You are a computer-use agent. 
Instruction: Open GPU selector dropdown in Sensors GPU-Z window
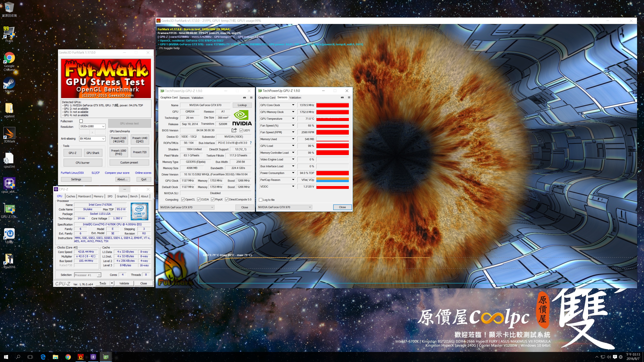pos(285,207)
